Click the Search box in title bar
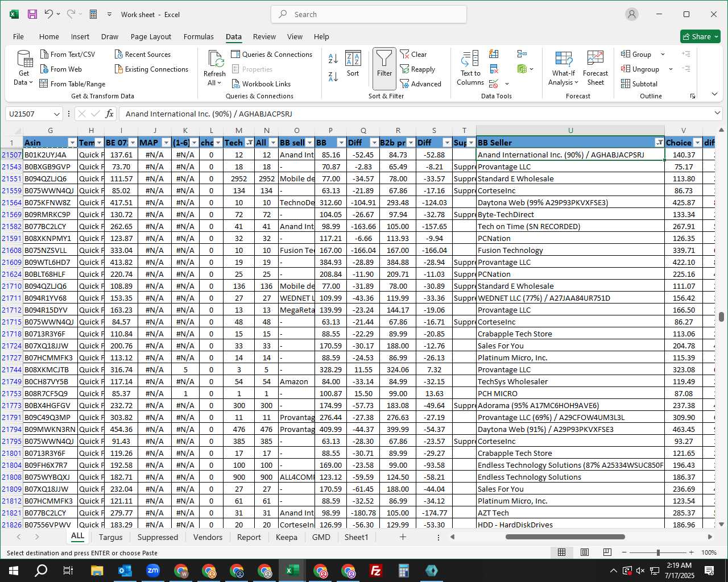This screenshot has height=582, width=728. [369, 14]
